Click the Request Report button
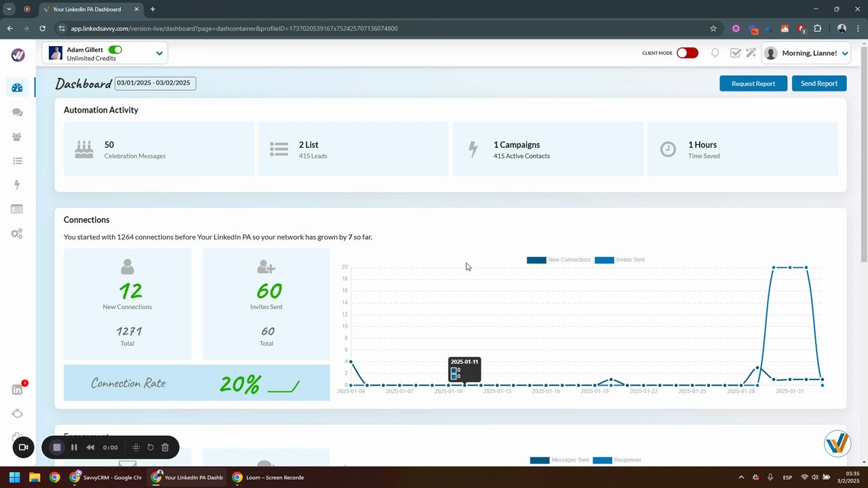 (x=753, y=83)
